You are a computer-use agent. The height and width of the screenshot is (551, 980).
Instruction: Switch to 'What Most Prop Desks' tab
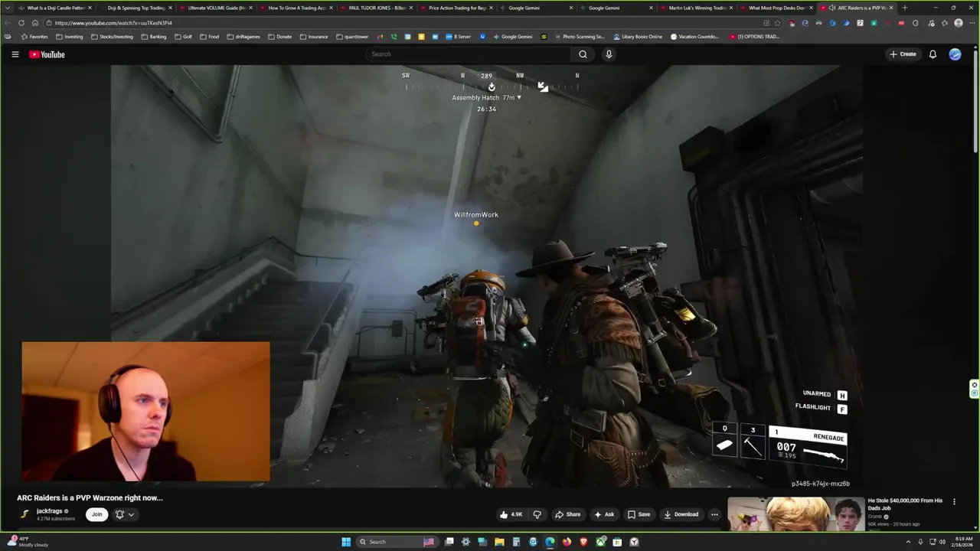[777, 8]
